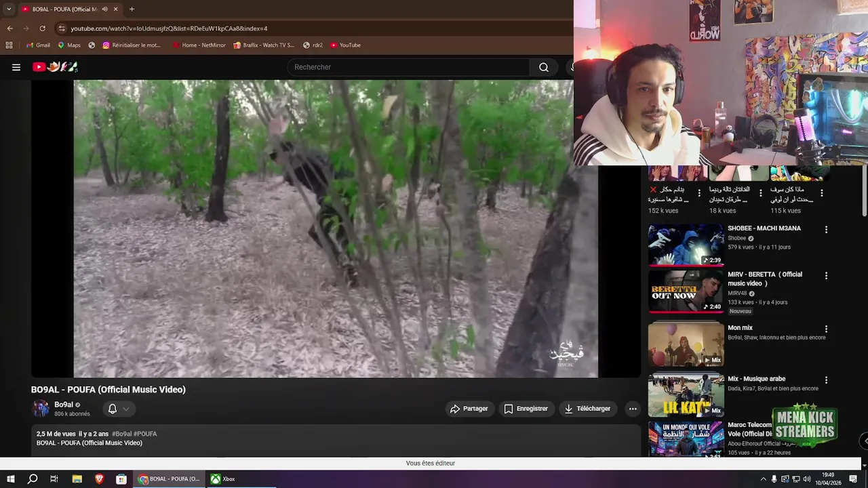Open Mix - Musique arabe thumbnail
Screen dimensions: 868x488
click(x=686, y=395)
